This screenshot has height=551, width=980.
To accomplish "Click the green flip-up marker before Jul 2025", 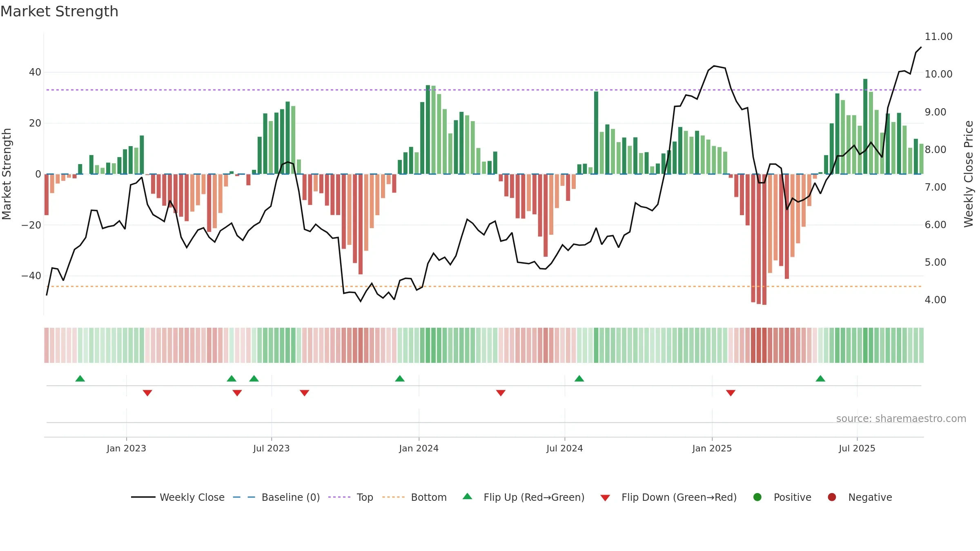I will click(x=820, y=378).
